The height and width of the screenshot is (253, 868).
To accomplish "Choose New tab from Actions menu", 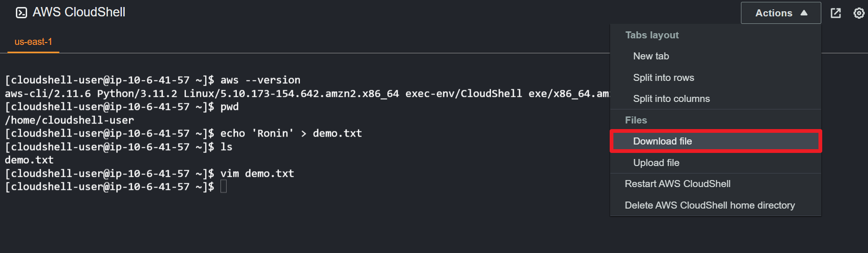I will point(651,56).
